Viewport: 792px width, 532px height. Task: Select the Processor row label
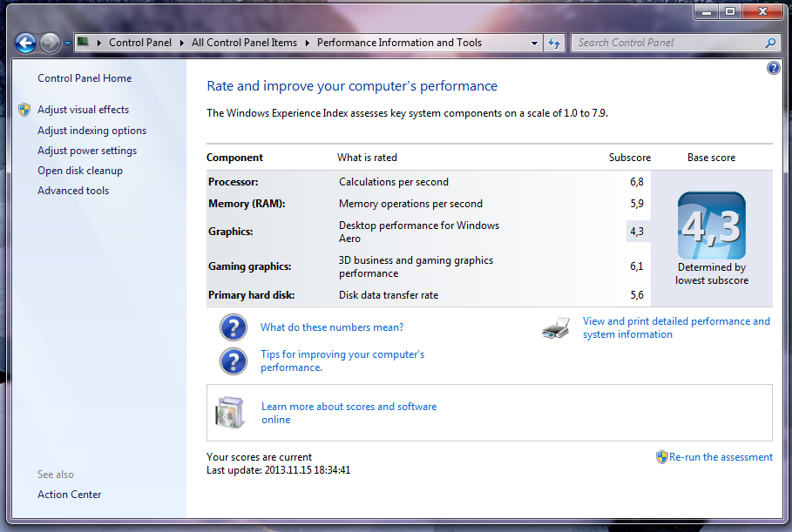[233, 182]
